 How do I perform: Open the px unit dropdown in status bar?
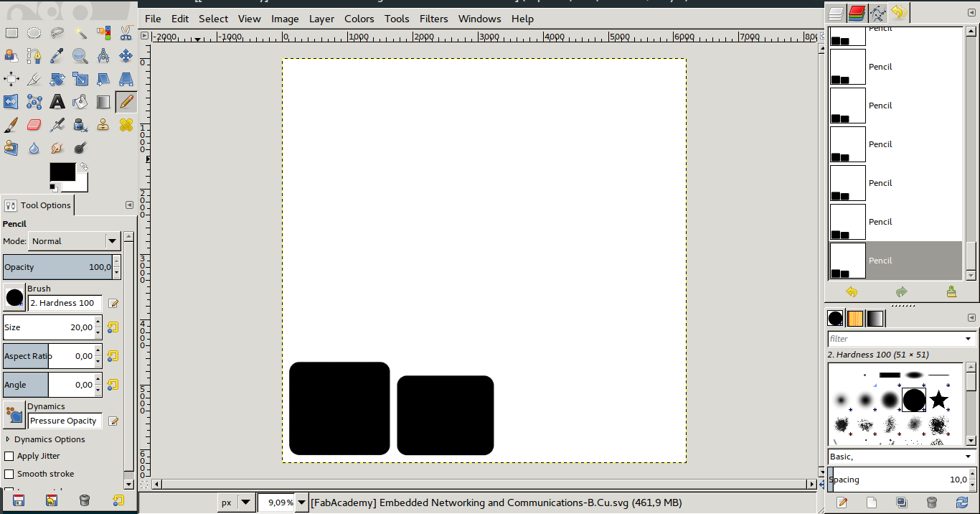[x=236, y=503]
